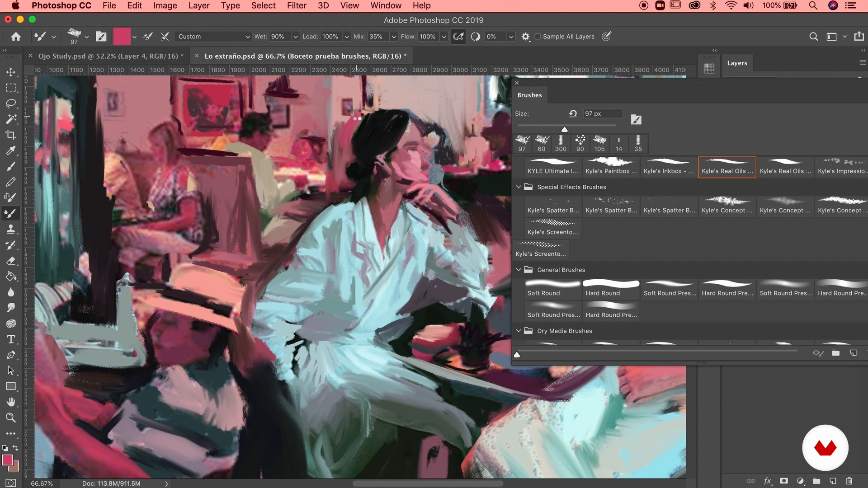Open the Mix percentage dropdown arrow
This screenshot has width=868, height=488.
[394, 37]
